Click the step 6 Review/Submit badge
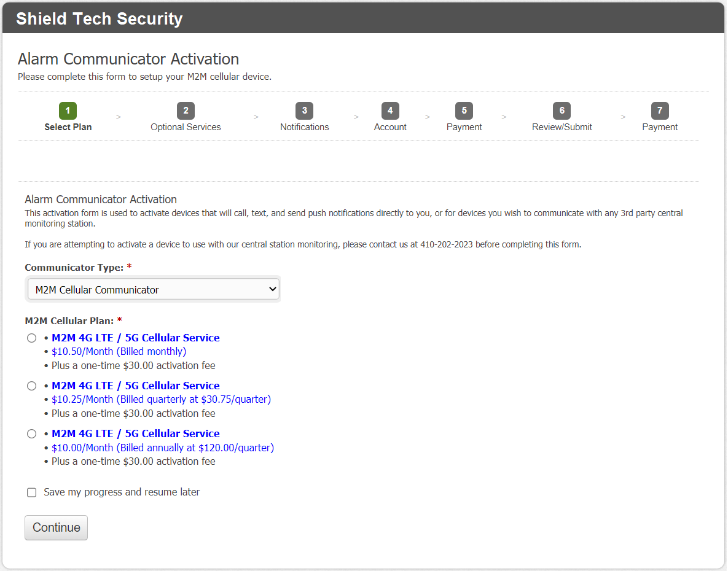Image resolution: width=728 pixels, height=571 pixels. point(562,111)
